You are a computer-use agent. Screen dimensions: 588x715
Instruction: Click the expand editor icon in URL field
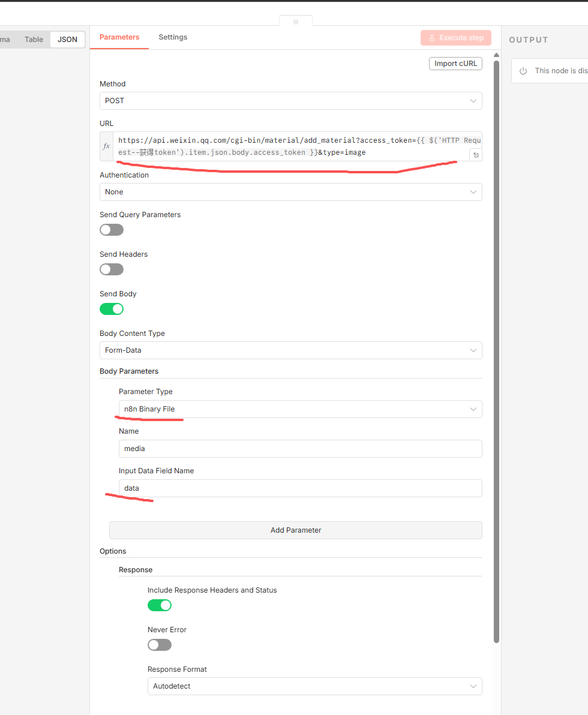pos(476,155)
